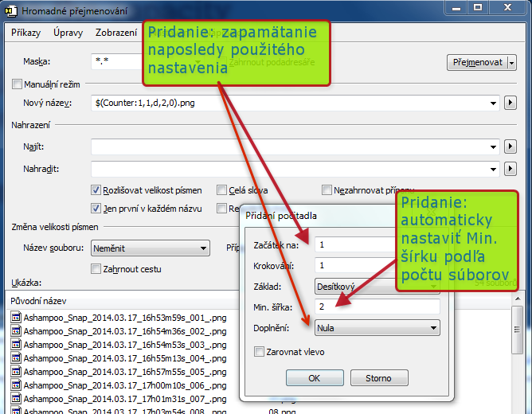Click the Maska input field
The height and width of the screenshot is (414, 532).
(x=116, y=62)
